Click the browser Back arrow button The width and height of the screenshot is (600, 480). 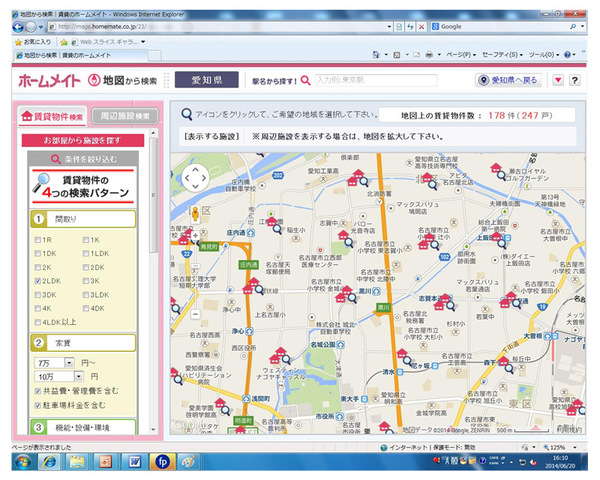[x=18, y=27]
